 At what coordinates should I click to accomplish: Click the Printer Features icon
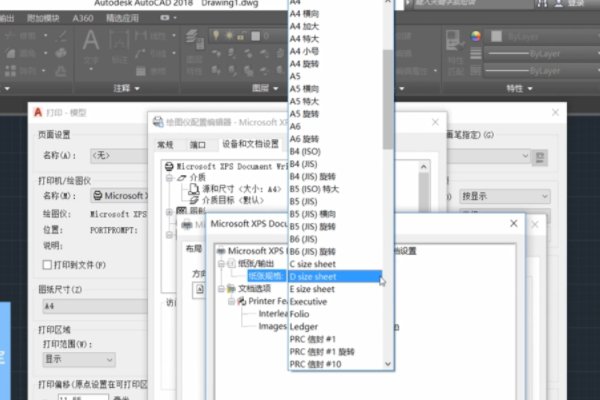(241, 301)
